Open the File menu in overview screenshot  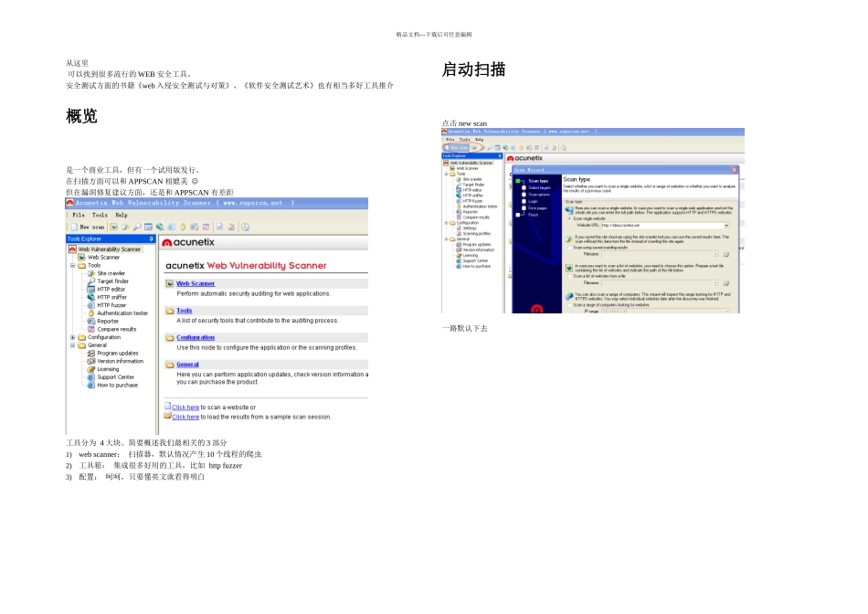[79, 215]
